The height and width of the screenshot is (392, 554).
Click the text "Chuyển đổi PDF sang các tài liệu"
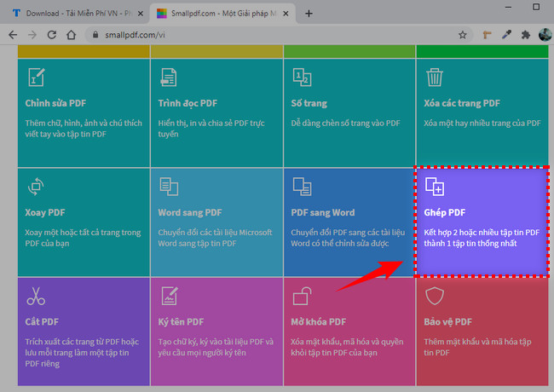(x=348, y=233)
